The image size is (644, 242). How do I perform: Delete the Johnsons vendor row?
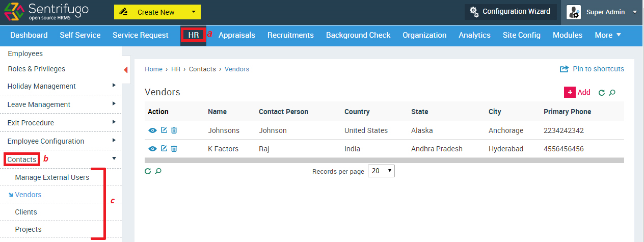[x=174, y=130]
